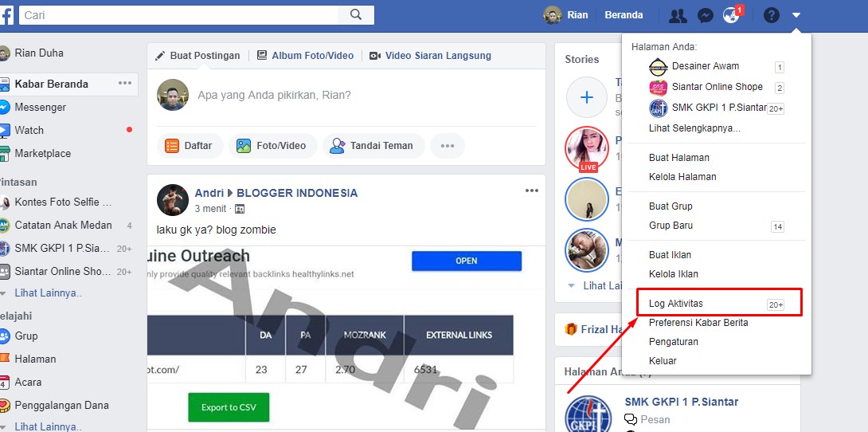Screen dimensions: 868x432
Task: Click the Foto/Video button in composer
Action: click(272, 146)
